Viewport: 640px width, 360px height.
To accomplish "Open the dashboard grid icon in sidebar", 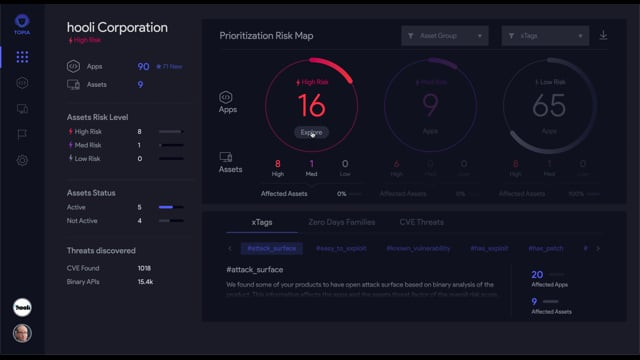I will [22, 57].
